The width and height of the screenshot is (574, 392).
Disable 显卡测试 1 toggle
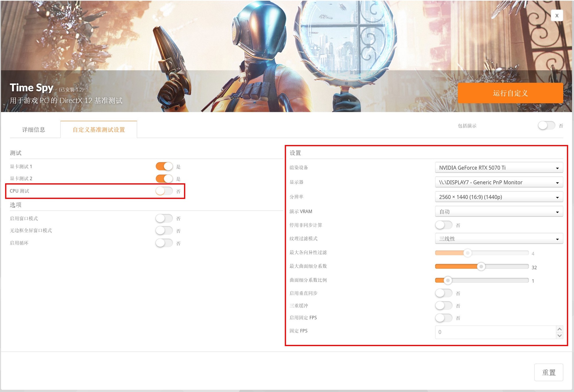coord(164,166)
